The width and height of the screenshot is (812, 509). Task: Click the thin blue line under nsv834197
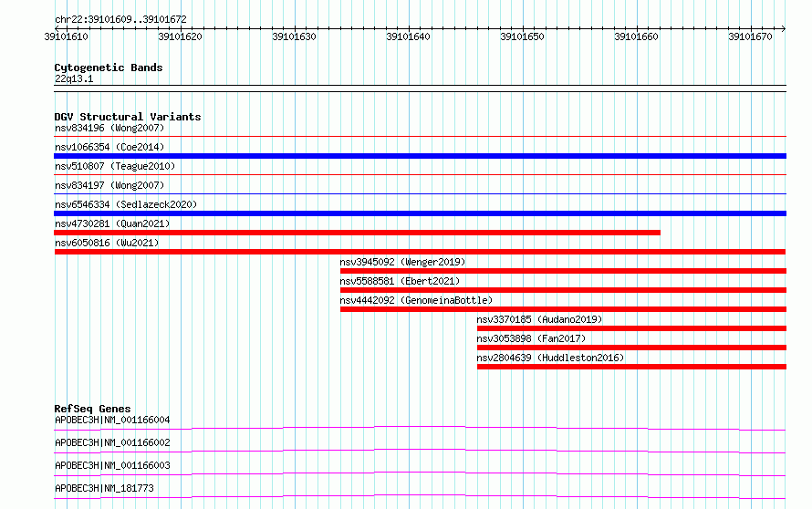coord(420,194)
